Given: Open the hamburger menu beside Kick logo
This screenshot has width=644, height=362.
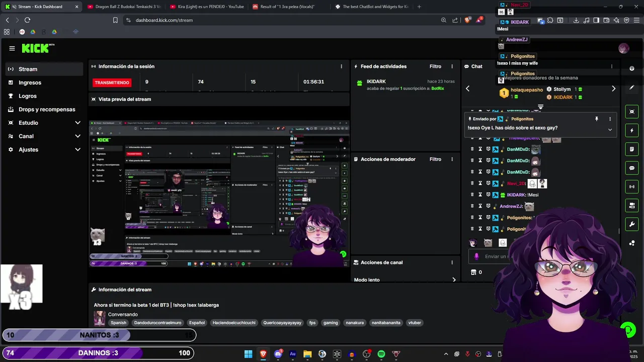Looking at the screenshot, I should (x=12, y=48).
